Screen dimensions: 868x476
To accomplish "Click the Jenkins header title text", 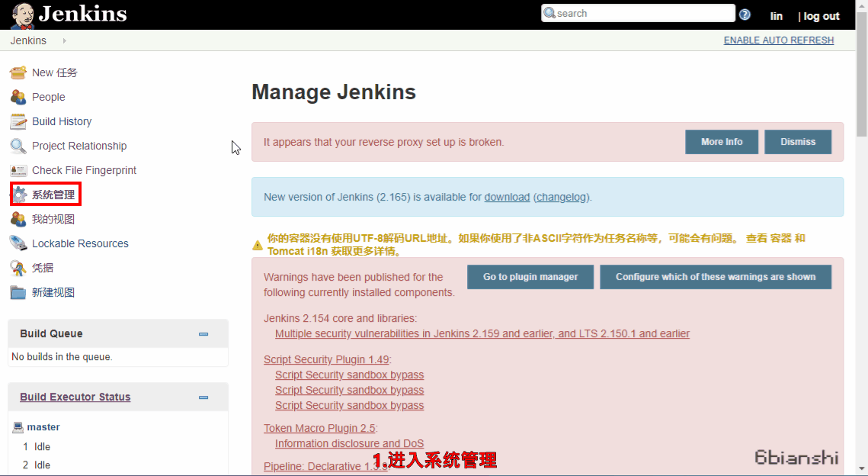I will click(x=83, y=14).
